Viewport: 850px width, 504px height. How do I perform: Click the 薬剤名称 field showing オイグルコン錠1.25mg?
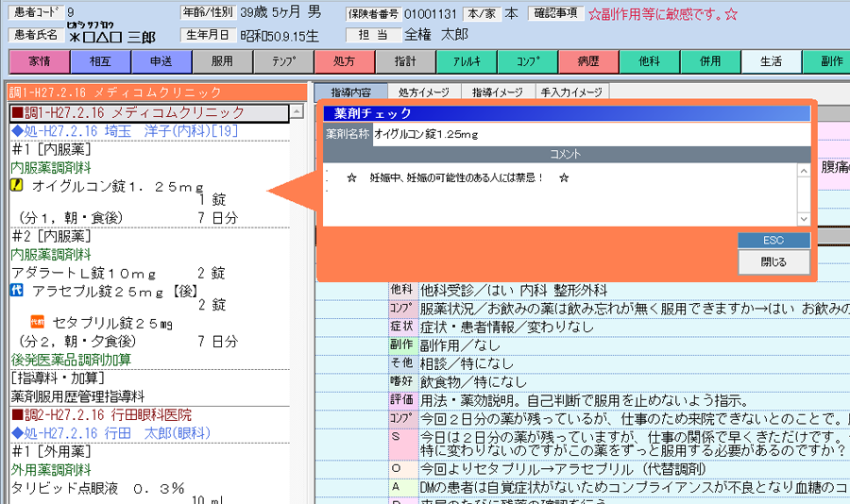coord(591,134)
